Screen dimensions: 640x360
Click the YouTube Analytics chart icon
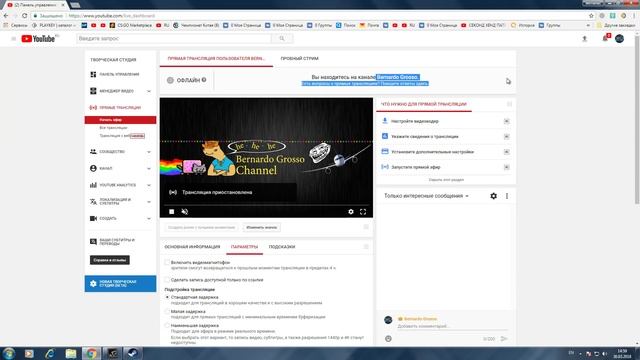pos(93,185)
